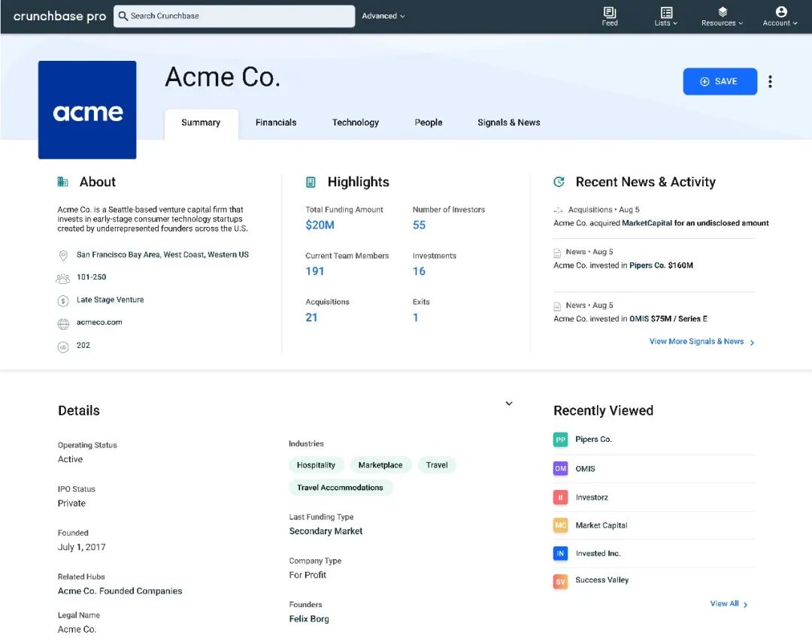
Task: Click the acme company logo
Action: [x=87, y=110]
